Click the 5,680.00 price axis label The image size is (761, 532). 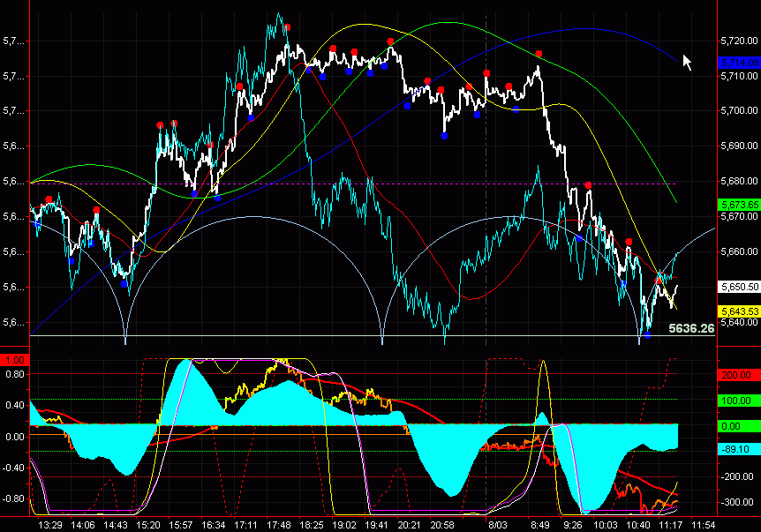click(x=739, y=181)
